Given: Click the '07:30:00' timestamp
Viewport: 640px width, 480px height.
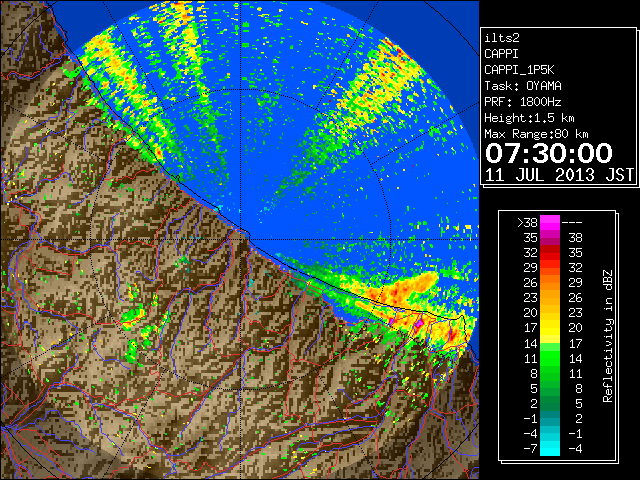Looking at the screenshot, I should click(549, 153).
